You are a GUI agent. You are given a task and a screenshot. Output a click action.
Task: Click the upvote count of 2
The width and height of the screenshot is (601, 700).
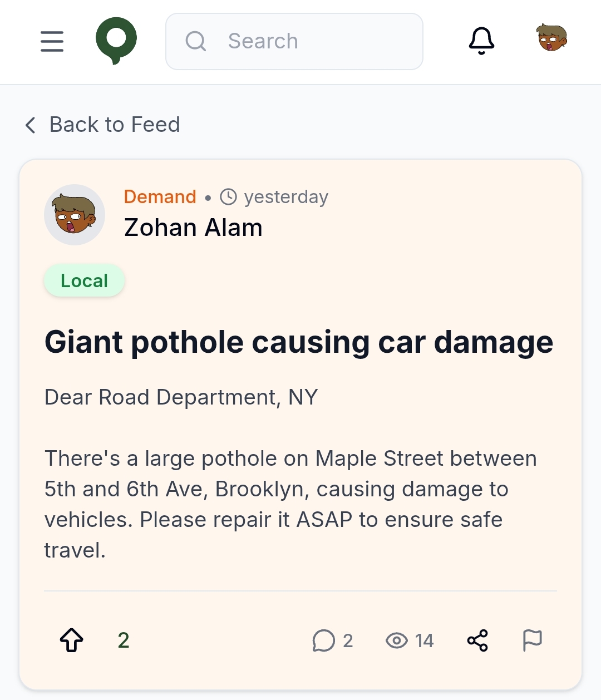point(124,640)
